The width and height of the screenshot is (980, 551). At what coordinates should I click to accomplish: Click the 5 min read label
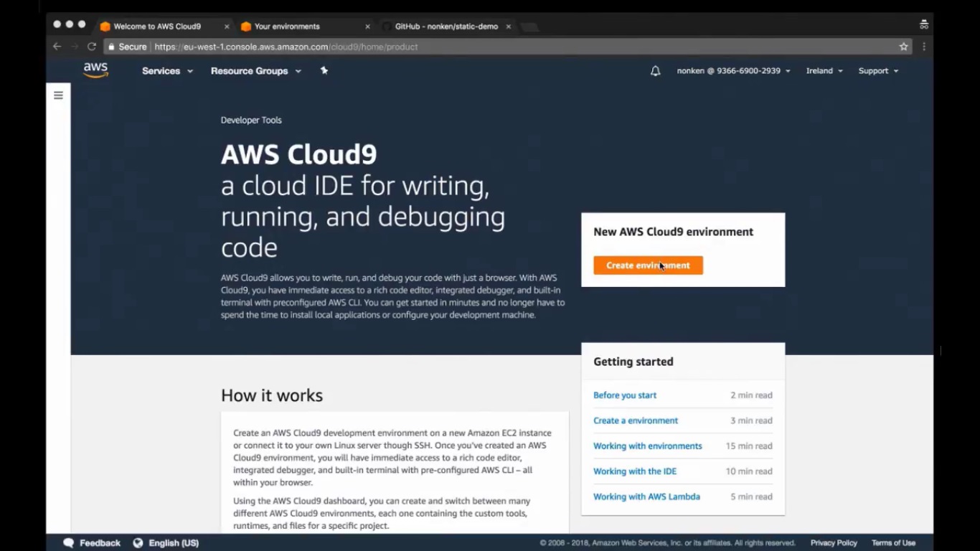pyautogui.click(x=752, y=496)
